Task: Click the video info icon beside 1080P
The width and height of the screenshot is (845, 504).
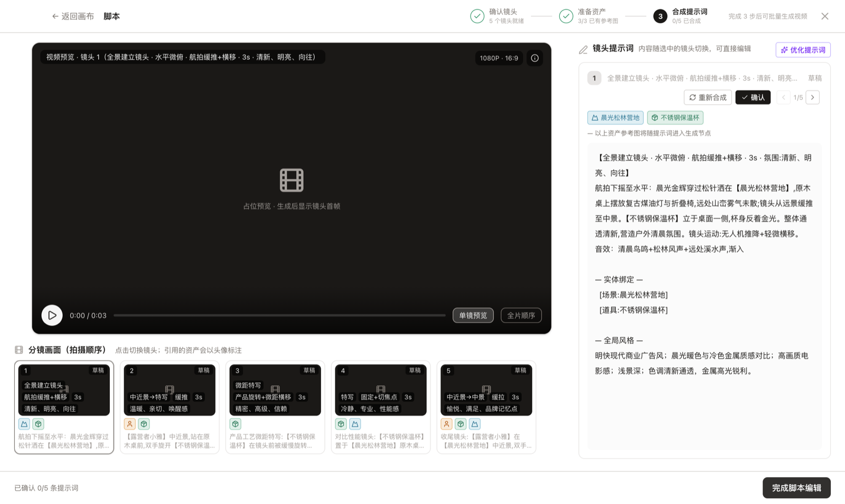Action: point(534,58)
